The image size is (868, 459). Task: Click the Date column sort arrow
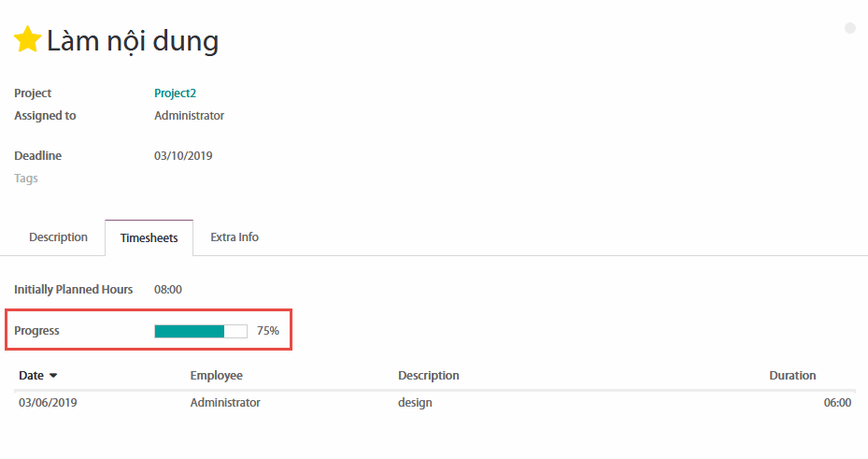coord(53,376)
